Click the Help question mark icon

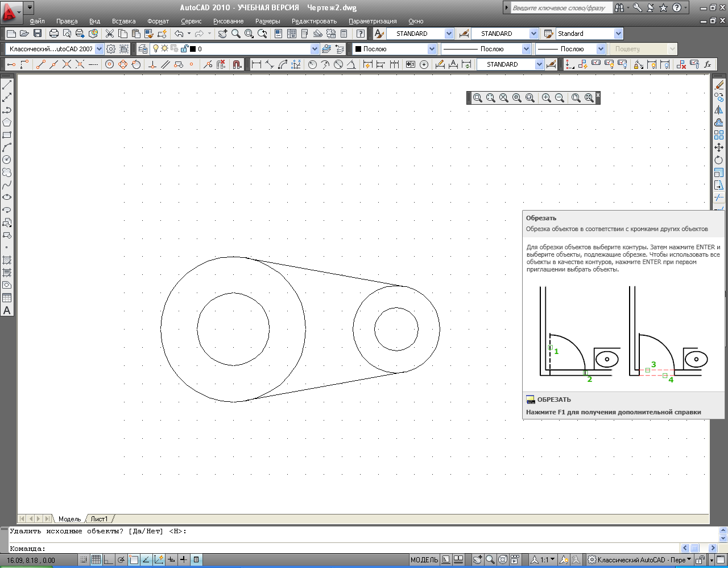click(360, 34)
